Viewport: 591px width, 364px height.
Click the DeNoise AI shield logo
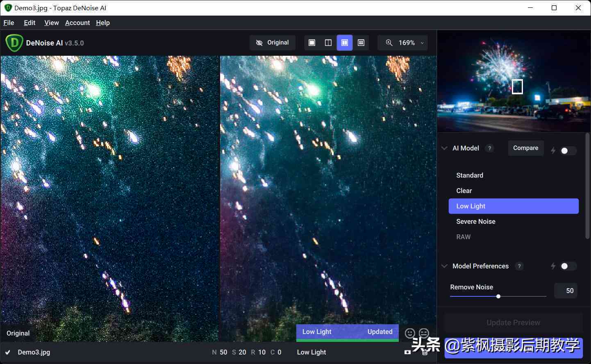[14, 43]
